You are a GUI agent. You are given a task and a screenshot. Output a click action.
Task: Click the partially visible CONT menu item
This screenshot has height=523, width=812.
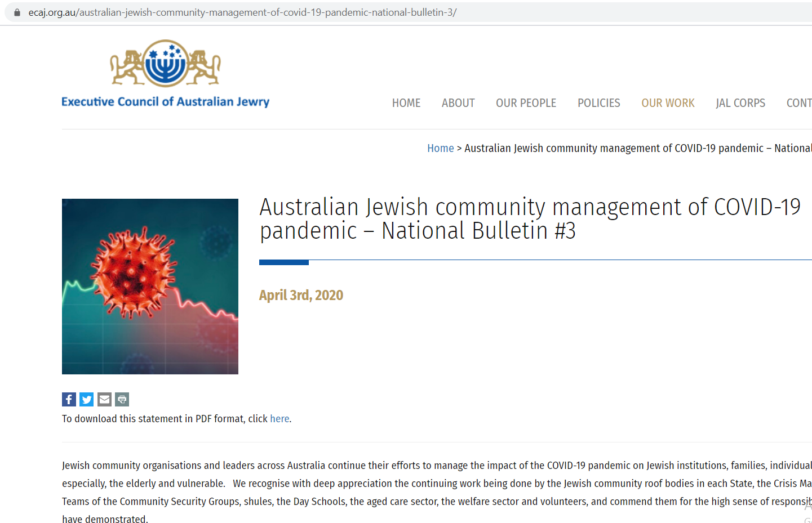[x=798, y=103]
